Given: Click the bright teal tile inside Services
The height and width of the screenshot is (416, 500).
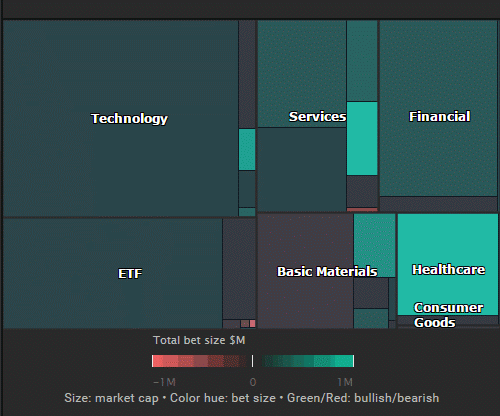Looking at the screenshot, I should 362,138.
